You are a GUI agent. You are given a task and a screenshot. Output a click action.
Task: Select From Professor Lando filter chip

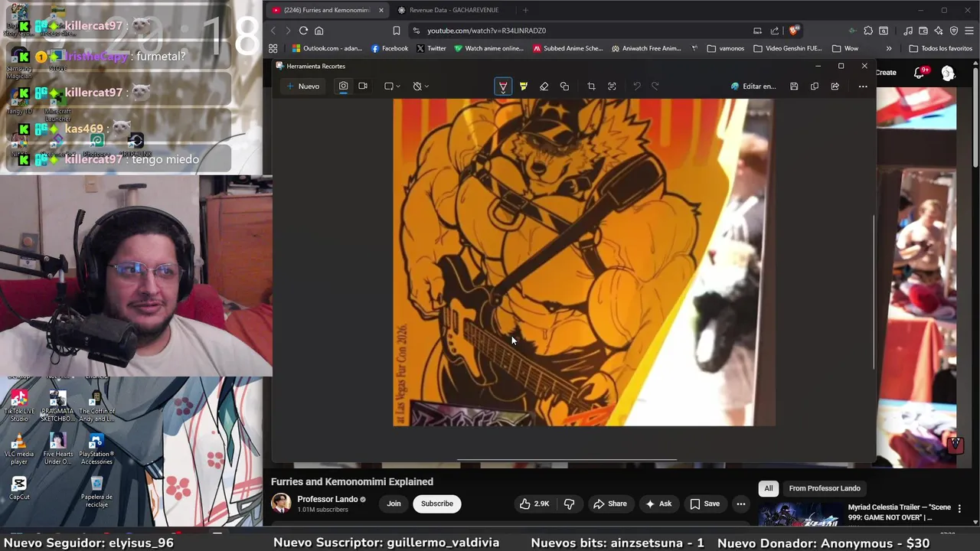825,488
